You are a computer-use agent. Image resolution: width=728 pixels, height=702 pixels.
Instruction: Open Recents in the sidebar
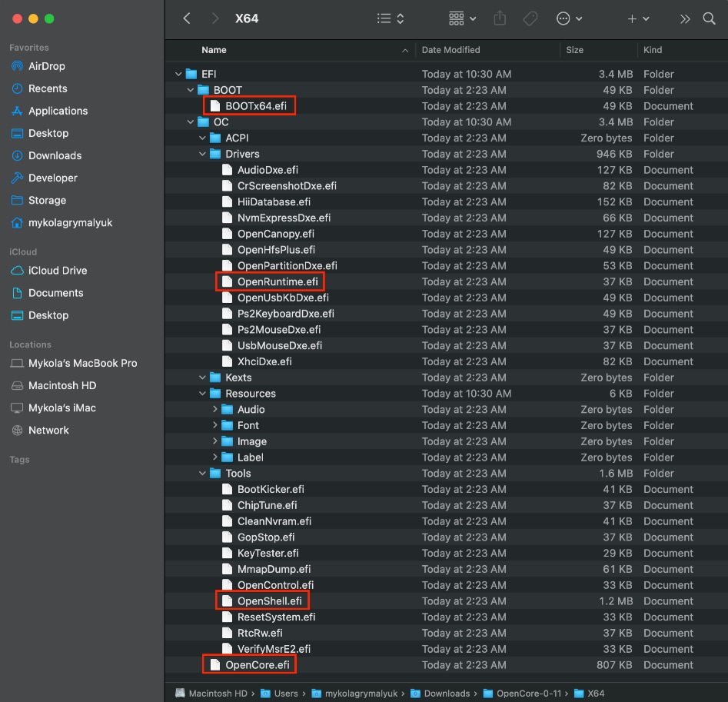click(x=39, y=88)
